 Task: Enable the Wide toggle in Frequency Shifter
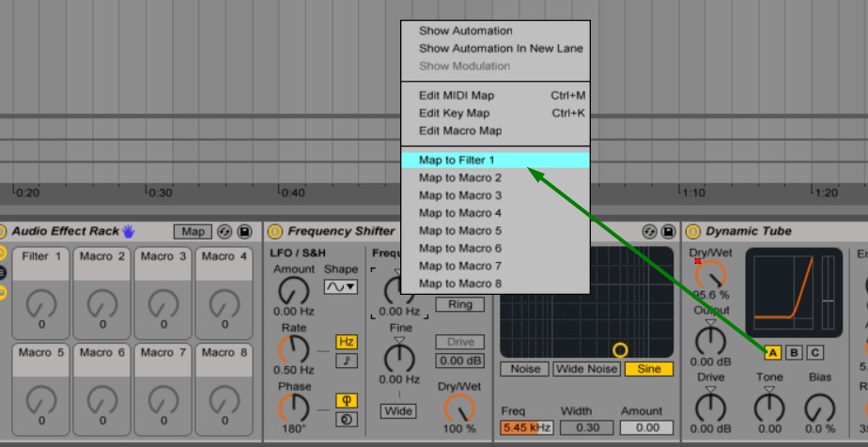click(x=398, y=411)
